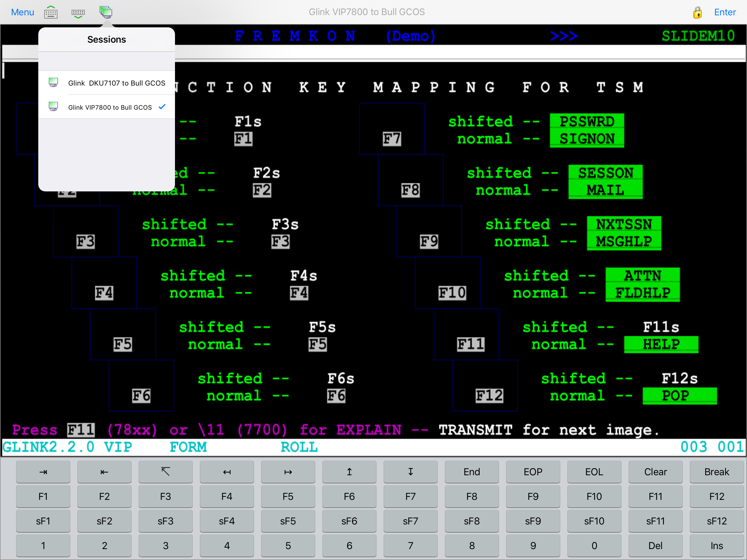Open the Sessions switcher icon
Viewport: 747px width, 560px height.
coord(106,12)
